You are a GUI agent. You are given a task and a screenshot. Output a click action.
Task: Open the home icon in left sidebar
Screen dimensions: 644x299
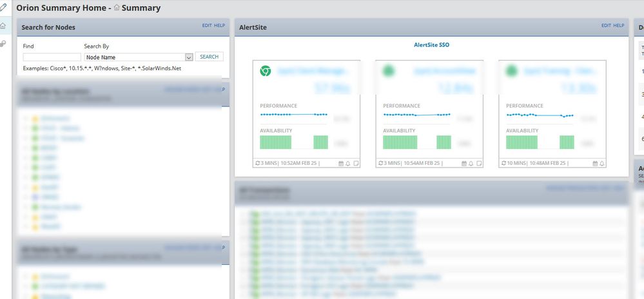[x=3, y=26]
